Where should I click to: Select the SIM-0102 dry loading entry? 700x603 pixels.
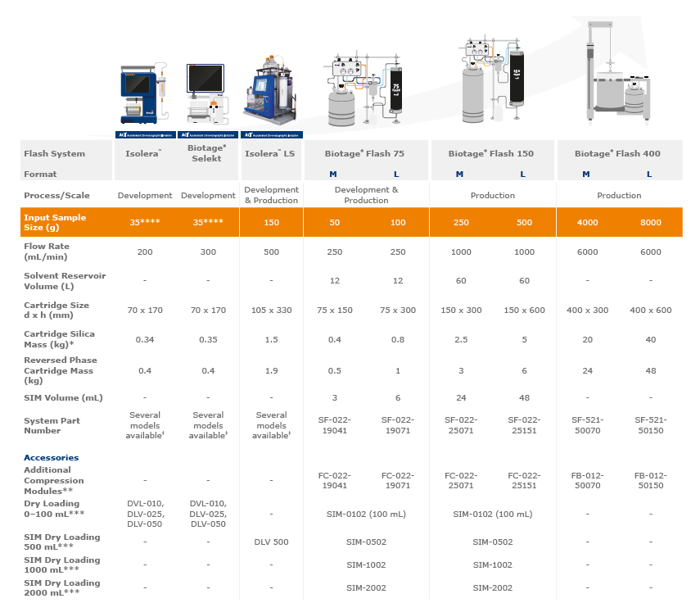pos(365,515)
